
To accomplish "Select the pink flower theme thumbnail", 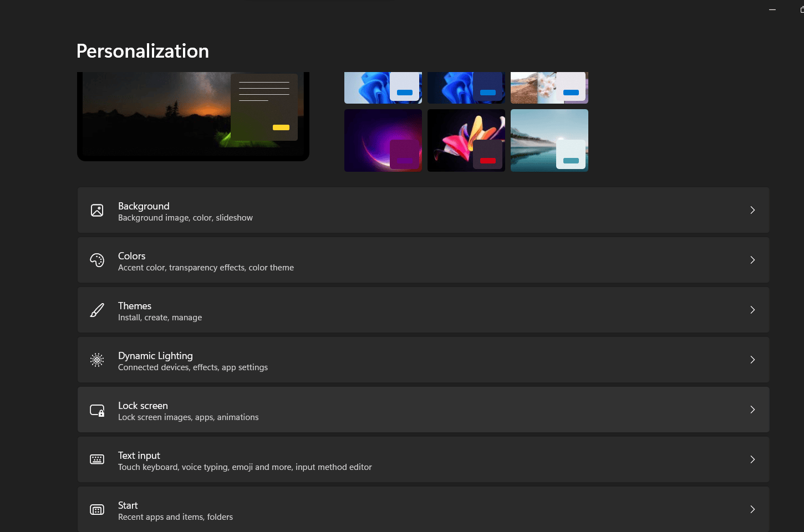I will pos(466,140).
